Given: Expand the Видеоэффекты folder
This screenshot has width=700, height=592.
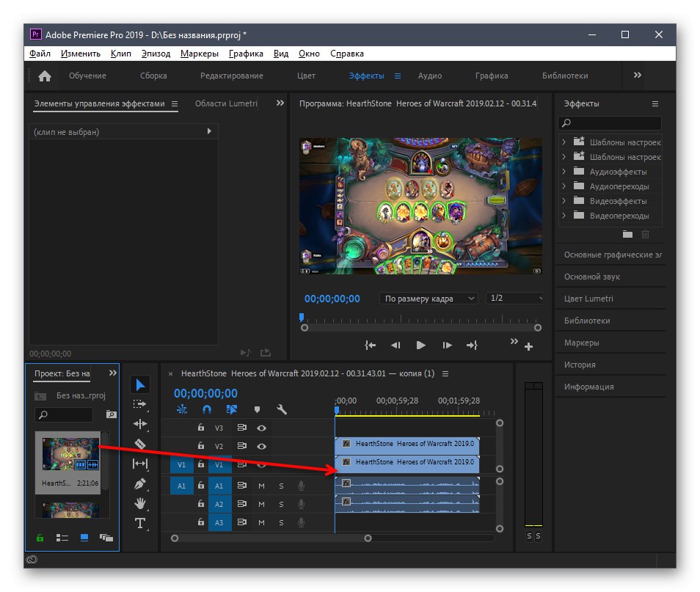Looking at the screenshot, I should point(564,201).
